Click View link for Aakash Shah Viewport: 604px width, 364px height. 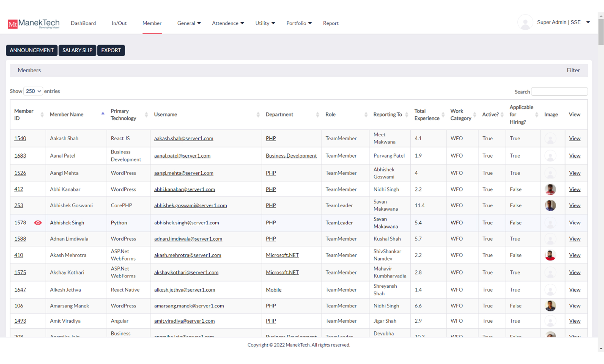click(574, 138)
